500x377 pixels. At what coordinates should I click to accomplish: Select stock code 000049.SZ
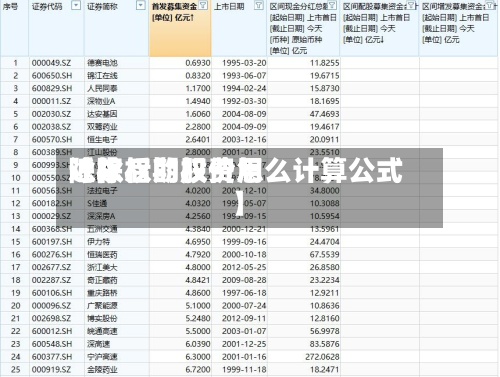[x=51, y=63]
